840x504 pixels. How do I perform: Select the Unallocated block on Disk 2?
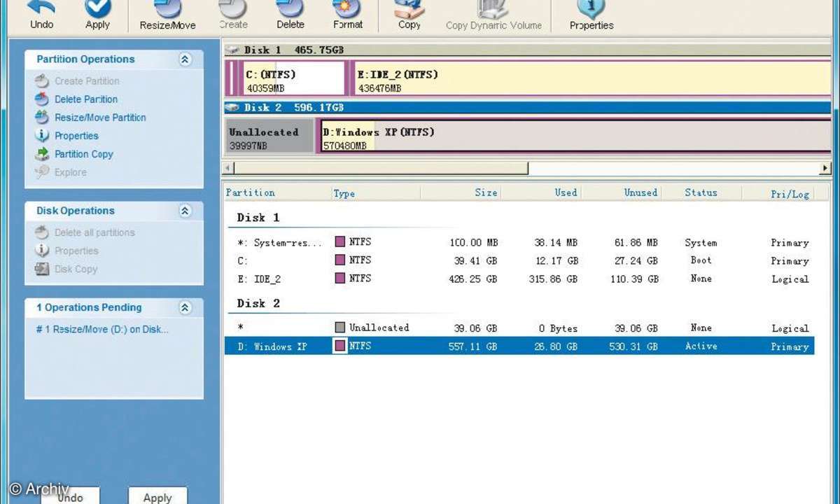270,136
